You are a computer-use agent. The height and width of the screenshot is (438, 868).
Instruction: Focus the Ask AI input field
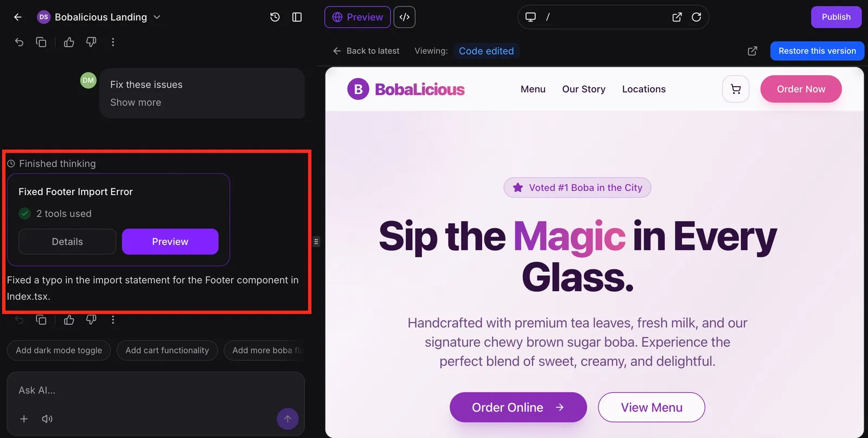(156, 390)
